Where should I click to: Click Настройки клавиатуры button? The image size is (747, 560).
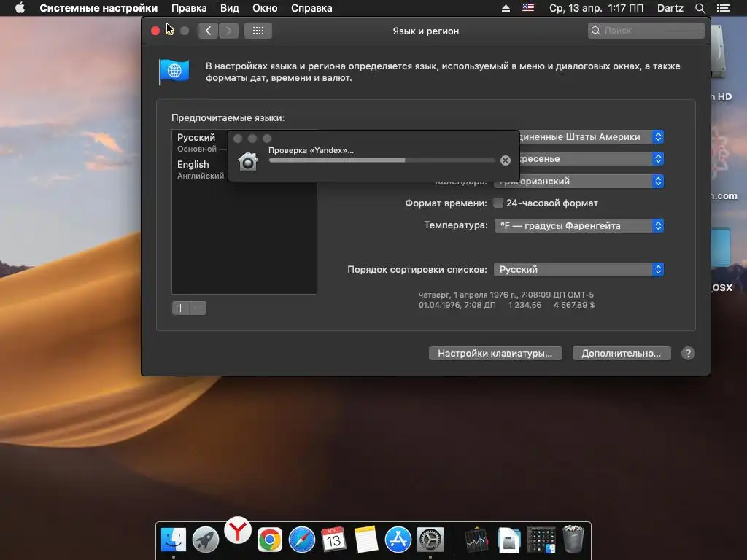[x=495, y=354]
